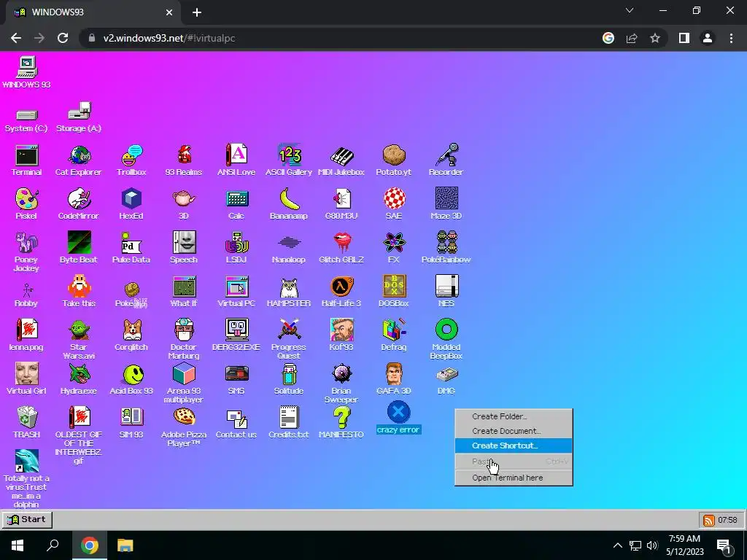Open Virtual PC icon
The height and width of the screenshot is (560, 747).
point(236,292)
